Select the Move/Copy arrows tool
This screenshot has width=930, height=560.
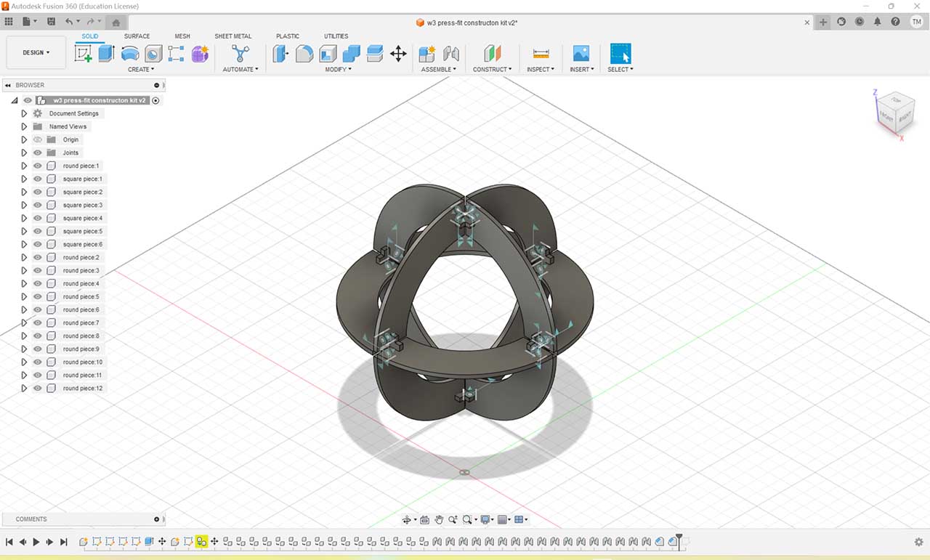pos(398,54)
